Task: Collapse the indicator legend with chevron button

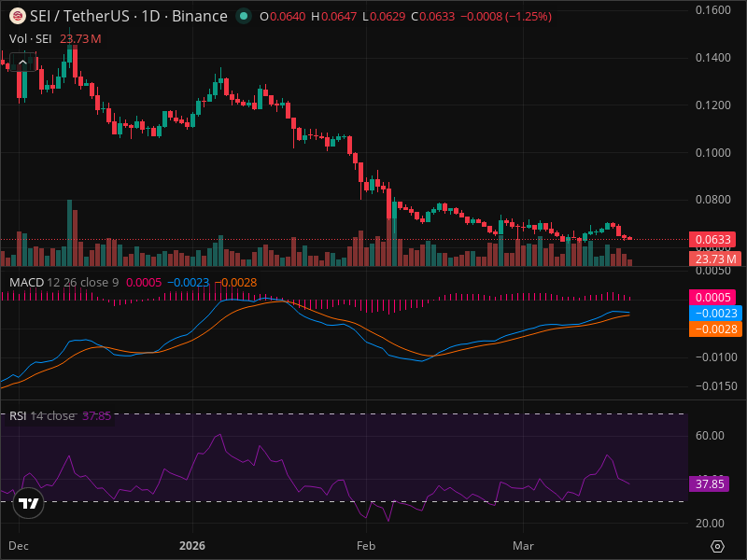Action: click(x=22, y=62)
